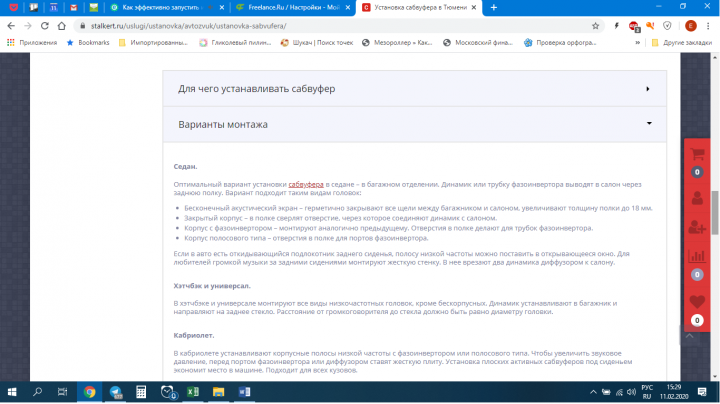The image size is (720, 404).
Task: Click the Кабриолет heading text
Action: click(x=194, y=336)
